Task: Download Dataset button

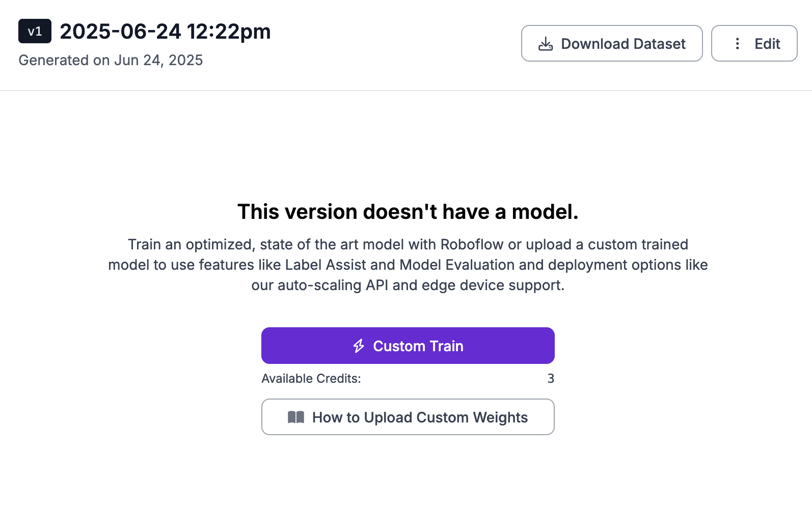Action: [x=612, y=43]
